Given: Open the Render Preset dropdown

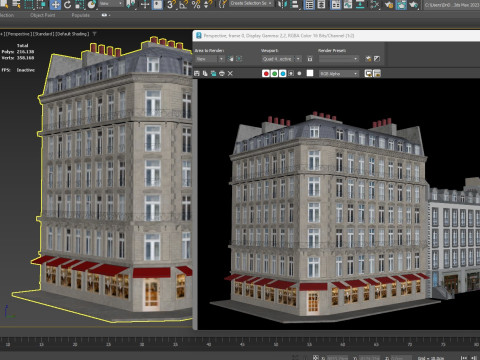Looking at the screenshot, I should [x=339, y=59].
